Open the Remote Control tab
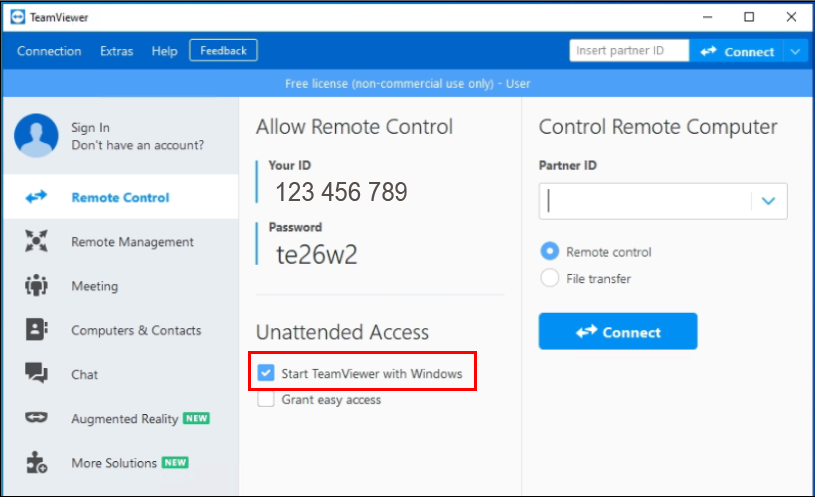 click(x=121, y=197)
